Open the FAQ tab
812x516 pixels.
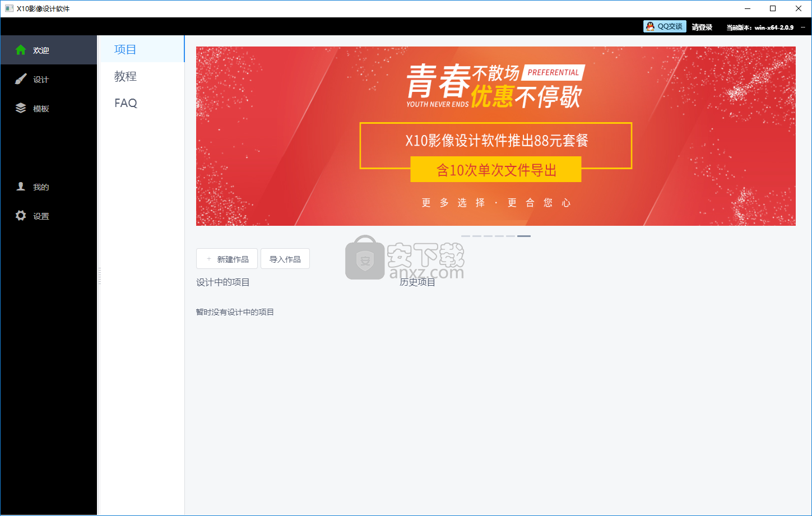[x=141, y=103]
